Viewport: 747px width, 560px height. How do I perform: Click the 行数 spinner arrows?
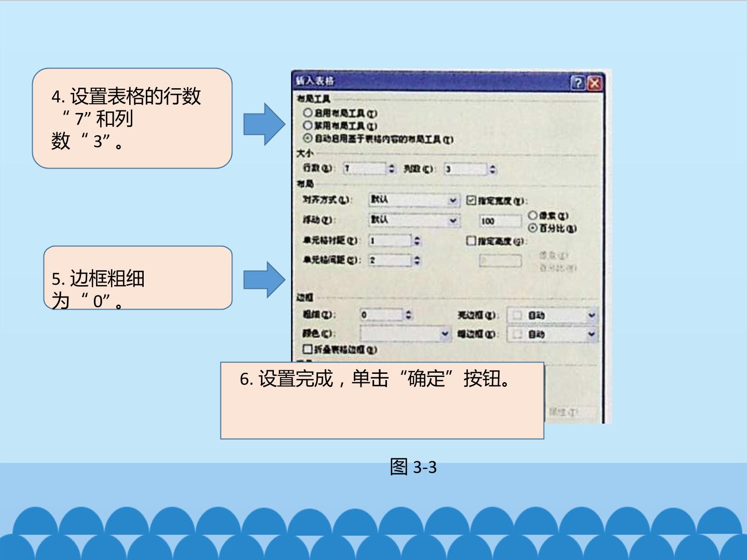[392, 169]
